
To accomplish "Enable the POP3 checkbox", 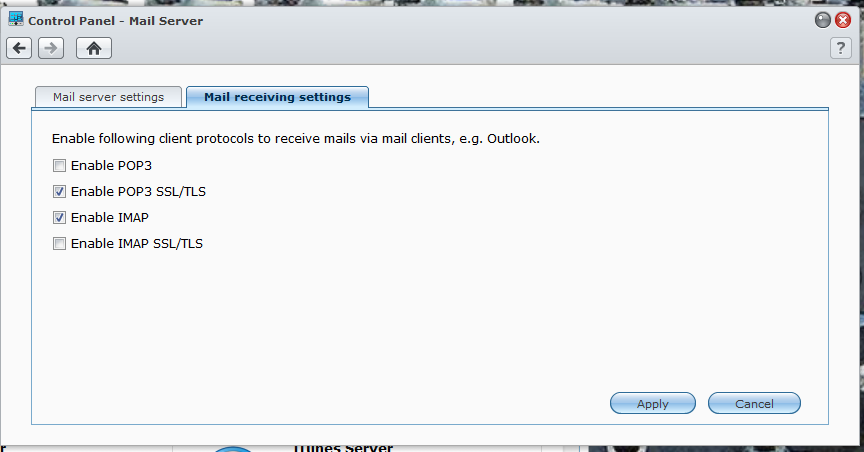I will [60, 165].
